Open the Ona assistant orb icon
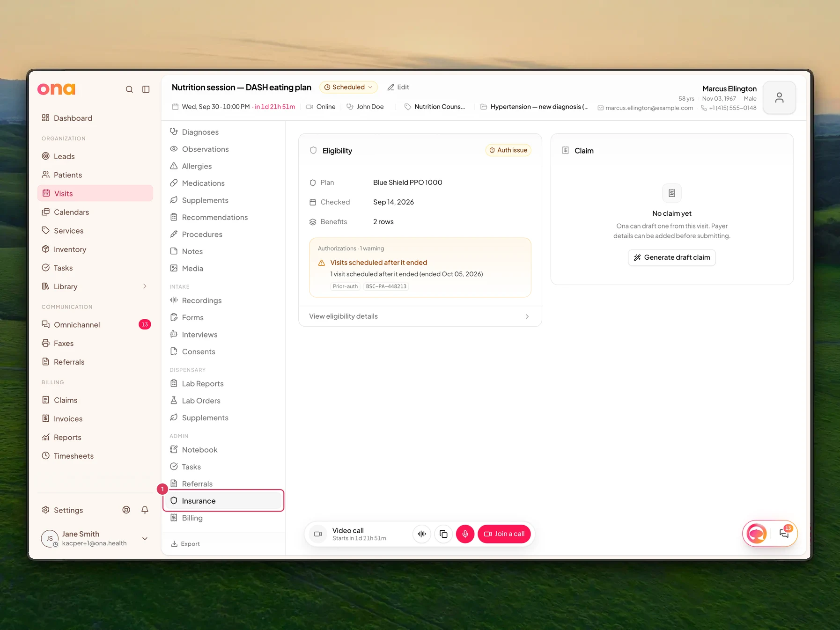The width and height of the screenshot is (840, 630). pos(757,534)
